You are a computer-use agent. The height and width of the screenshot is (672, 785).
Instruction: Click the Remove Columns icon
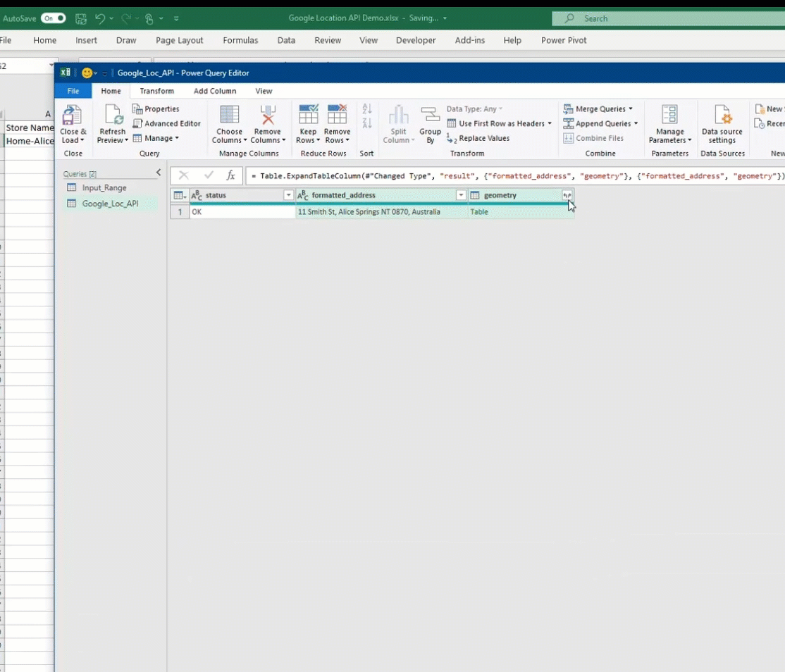[268, 115]
